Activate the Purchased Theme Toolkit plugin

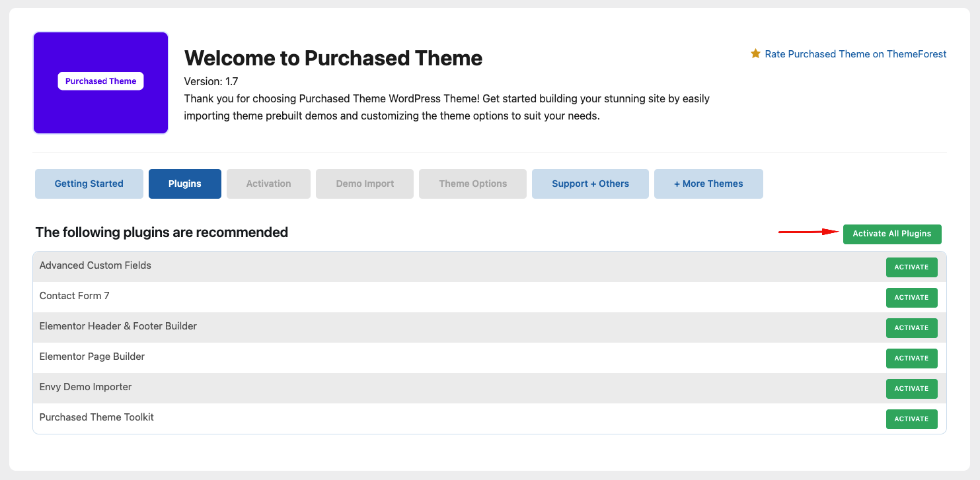(911, 419)
